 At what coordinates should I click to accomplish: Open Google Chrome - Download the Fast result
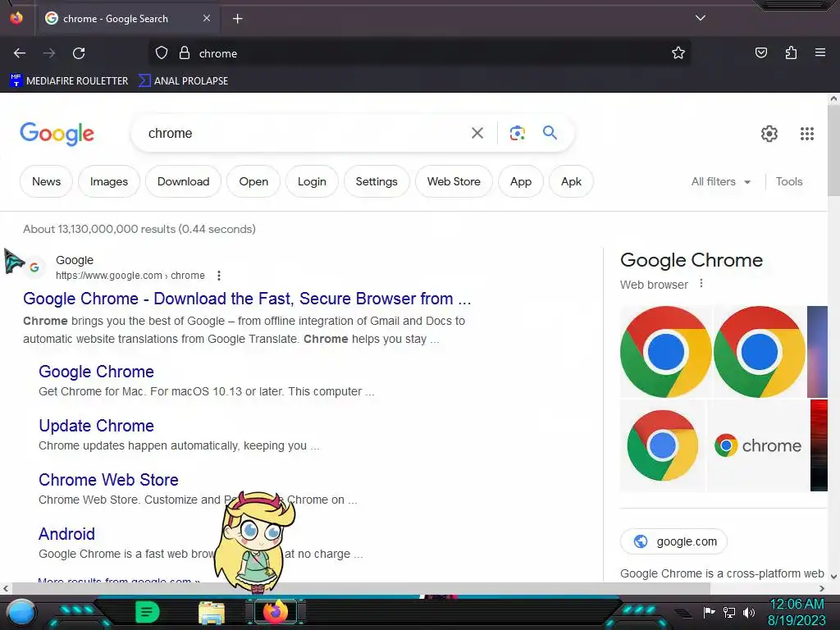pos(247,299)
